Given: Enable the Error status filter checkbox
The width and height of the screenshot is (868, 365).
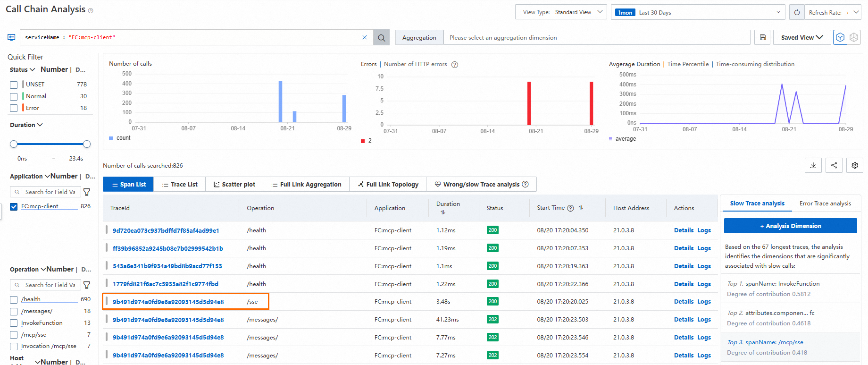Looking at the screenshot, I should [14, 108].
